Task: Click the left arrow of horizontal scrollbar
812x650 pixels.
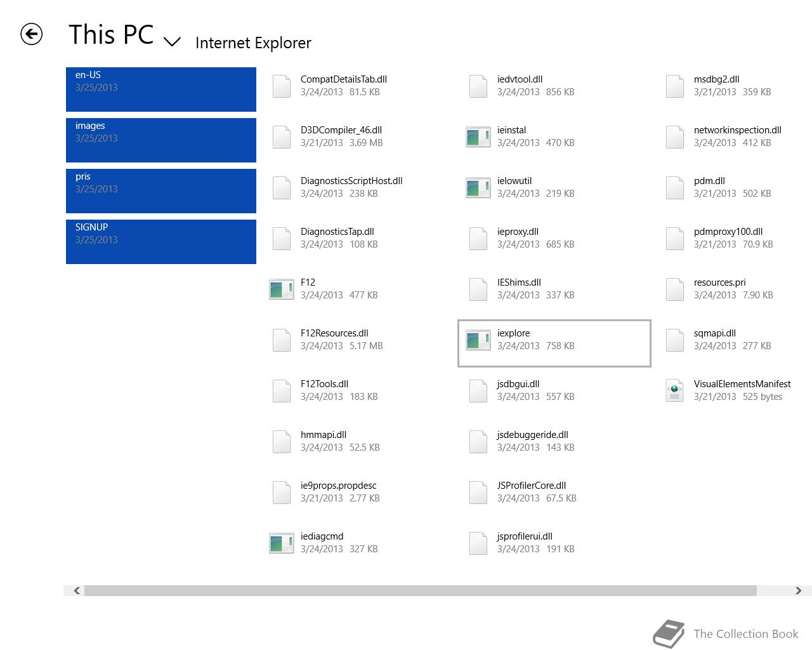Action: coord(77,590)
